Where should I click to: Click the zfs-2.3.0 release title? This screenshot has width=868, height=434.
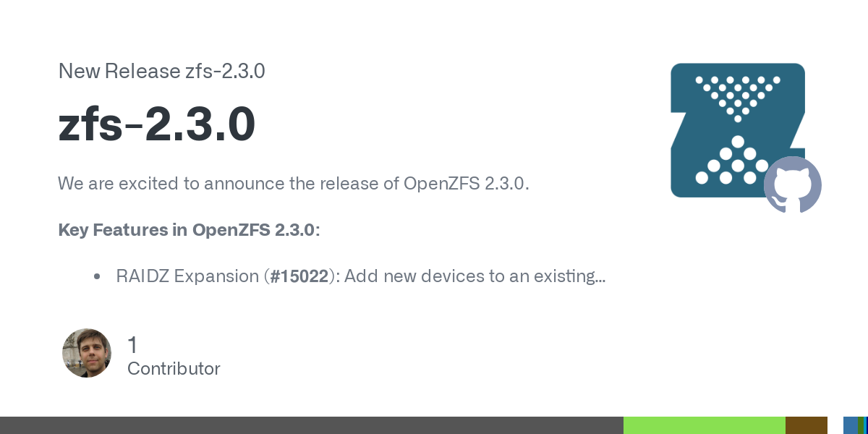pyautogui.click(x=156, y=124)
